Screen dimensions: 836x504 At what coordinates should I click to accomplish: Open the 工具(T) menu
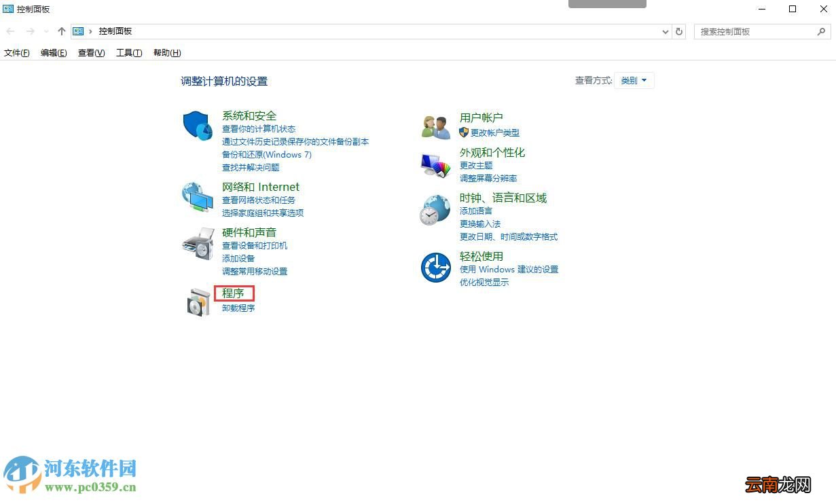(x=129, y=53)
